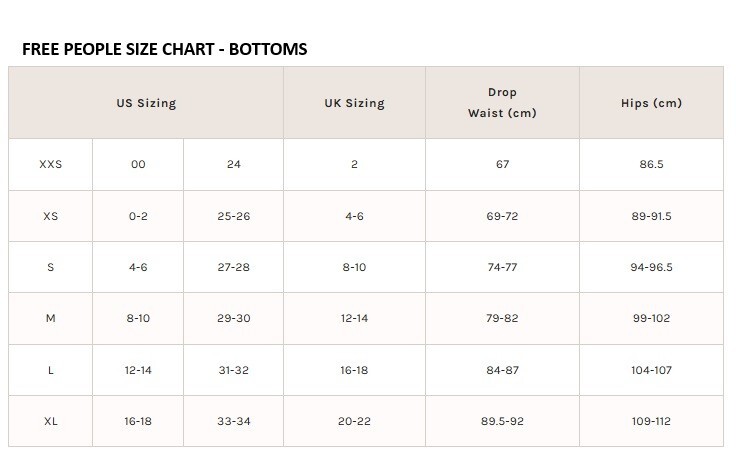
Task: Click the 104-107 hips measurement cell
Action: (652, 370)
